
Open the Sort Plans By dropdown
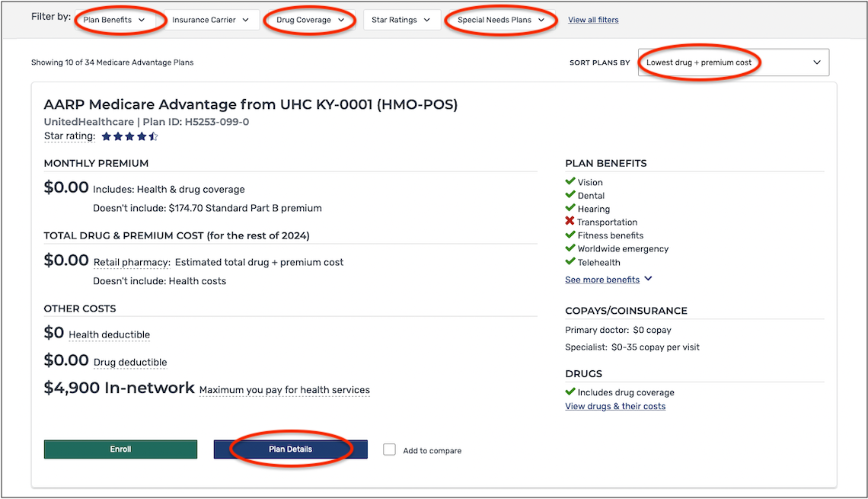click(x=732, y=62)
